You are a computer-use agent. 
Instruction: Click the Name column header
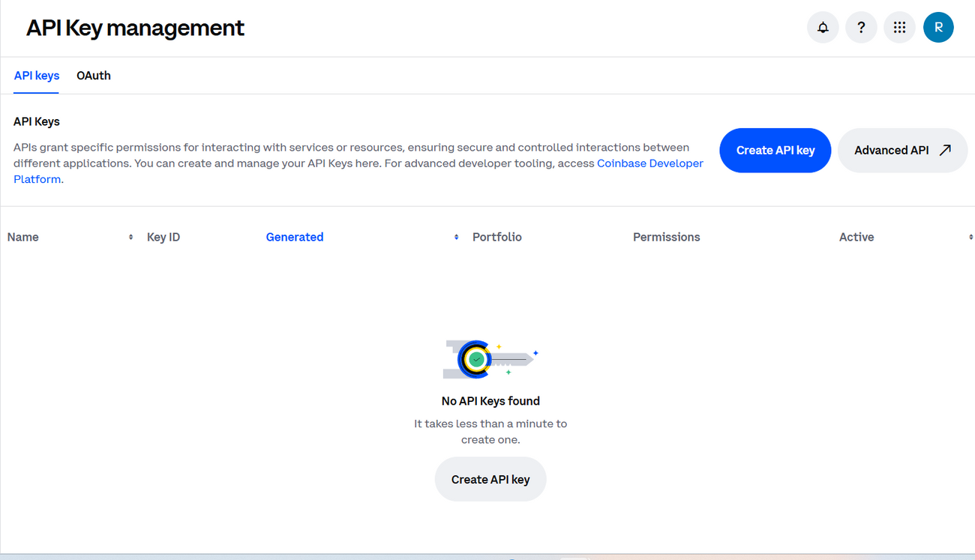[22, 237]
